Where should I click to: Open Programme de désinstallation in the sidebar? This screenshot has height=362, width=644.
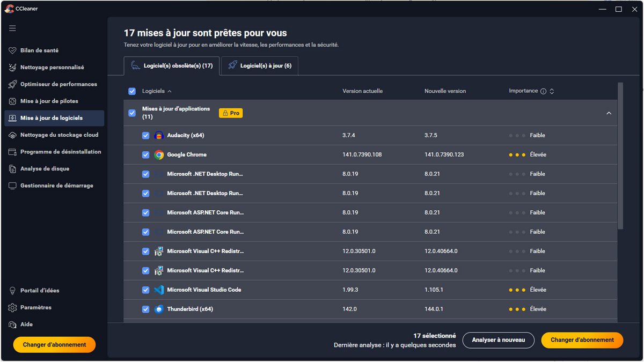(60, 152)
